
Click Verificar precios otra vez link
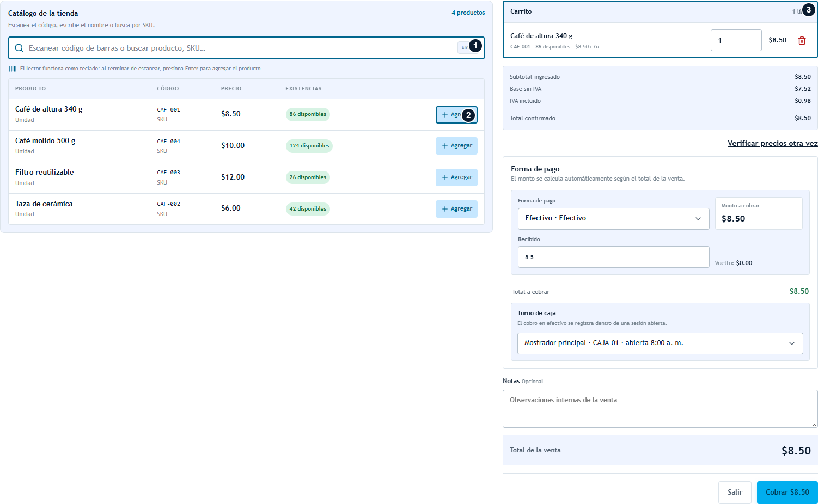772,143
